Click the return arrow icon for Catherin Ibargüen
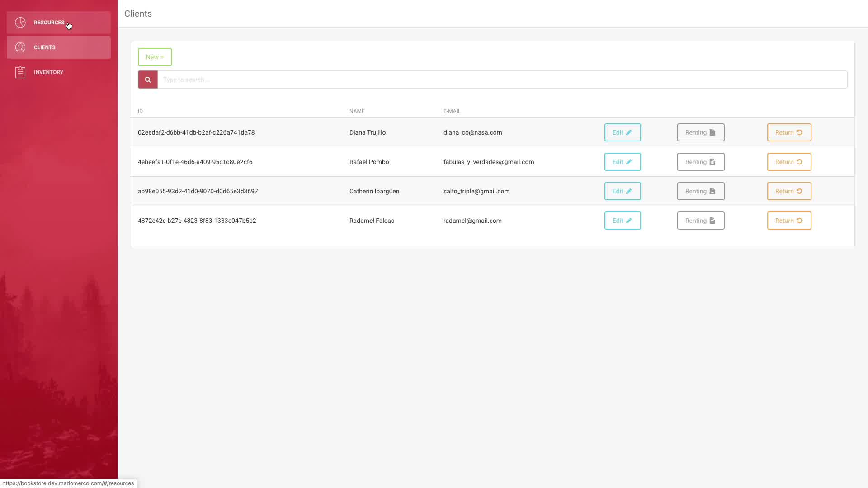Screen dimensions: 868x488 point(799,191)
